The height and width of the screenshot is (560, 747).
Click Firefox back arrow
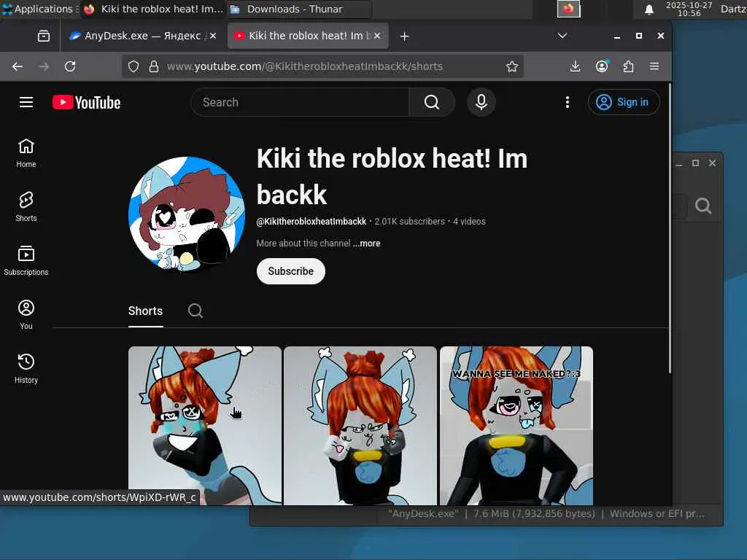[18, 66]
